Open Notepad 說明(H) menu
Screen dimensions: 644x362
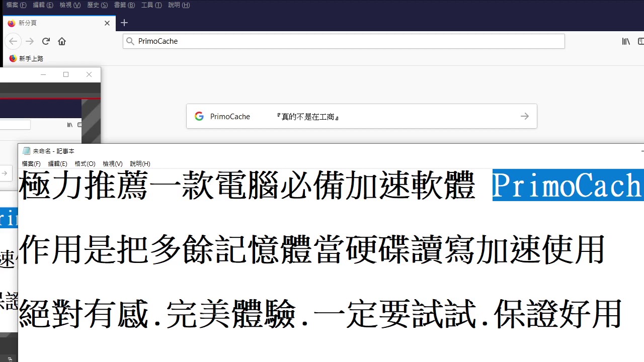point(140,164)
